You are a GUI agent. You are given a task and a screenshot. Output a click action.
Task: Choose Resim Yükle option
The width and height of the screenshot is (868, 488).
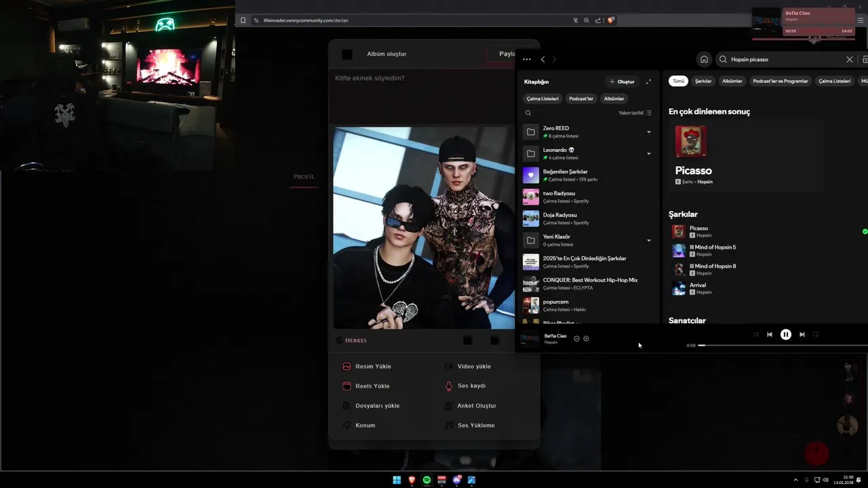click(367, 366)
